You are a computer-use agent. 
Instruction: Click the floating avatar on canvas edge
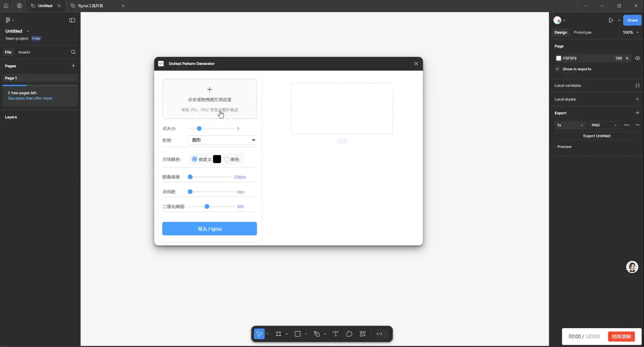point(632,267)
